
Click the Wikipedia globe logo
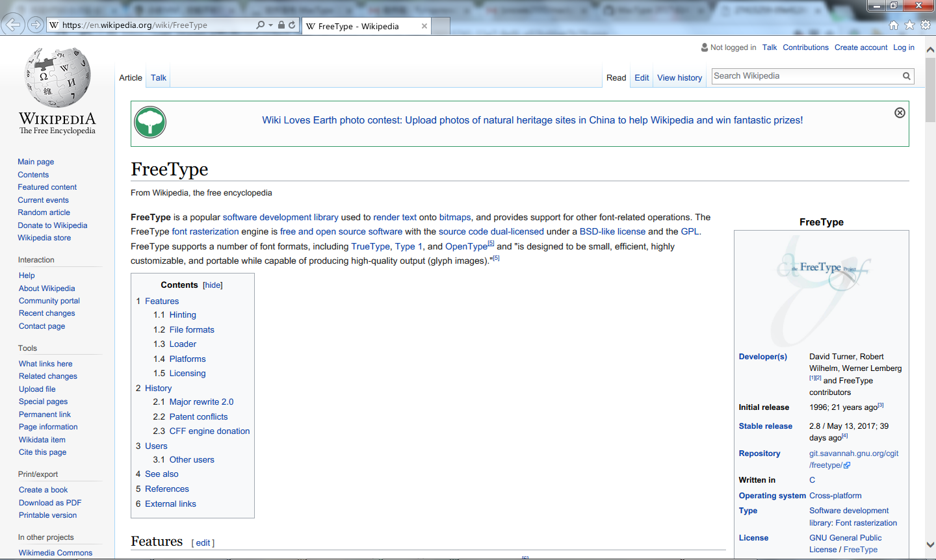(57, 77)
